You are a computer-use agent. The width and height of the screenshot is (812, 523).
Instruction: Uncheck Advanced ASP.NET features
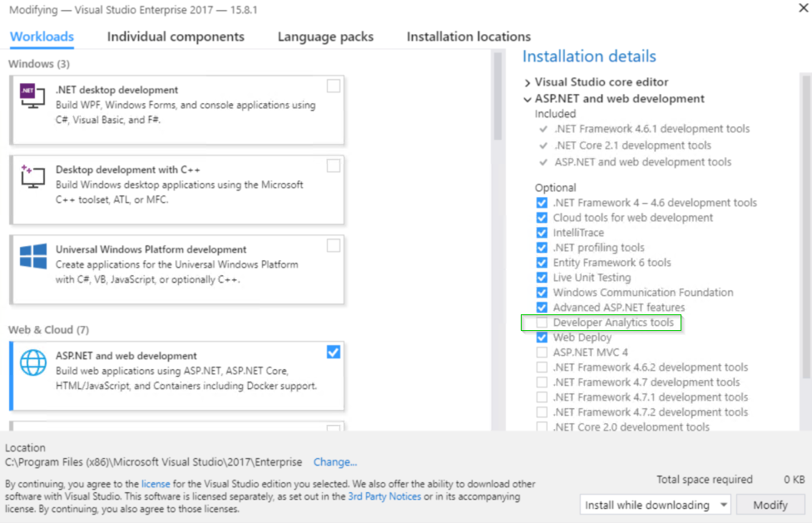(x=542, y=308)
